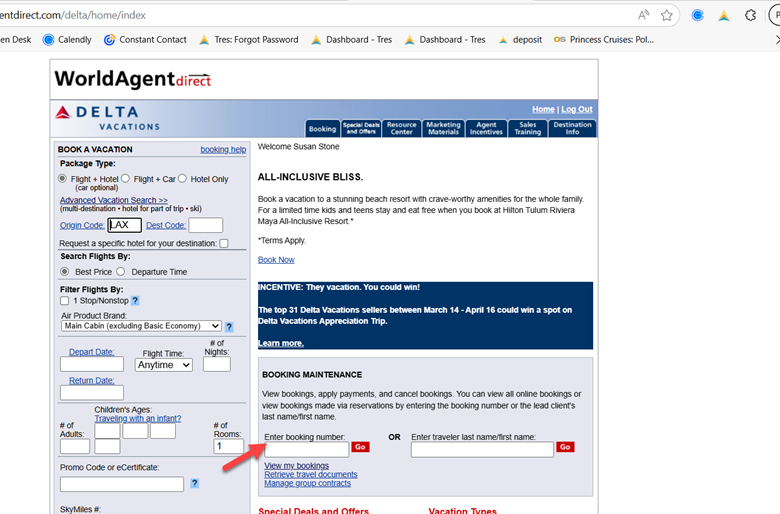Click the Dest Code link

coord(166,225)
